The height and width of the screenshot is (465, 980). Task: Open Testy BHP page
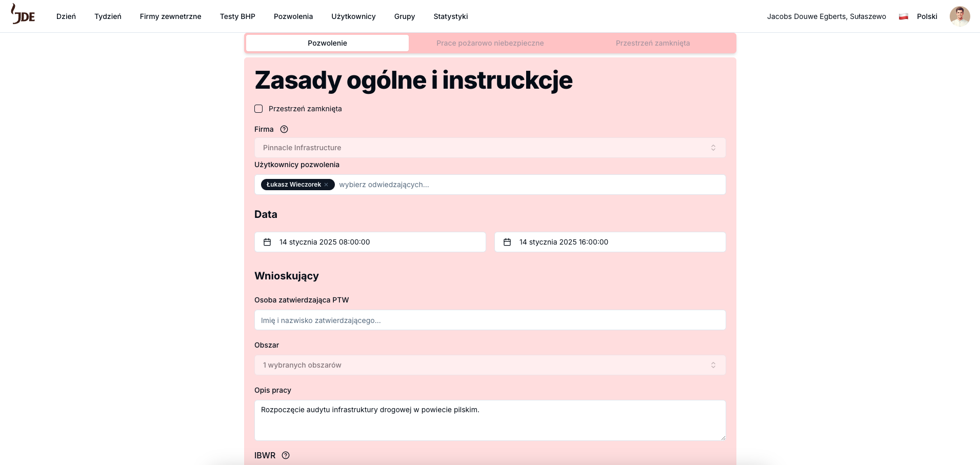click(237, 16)
